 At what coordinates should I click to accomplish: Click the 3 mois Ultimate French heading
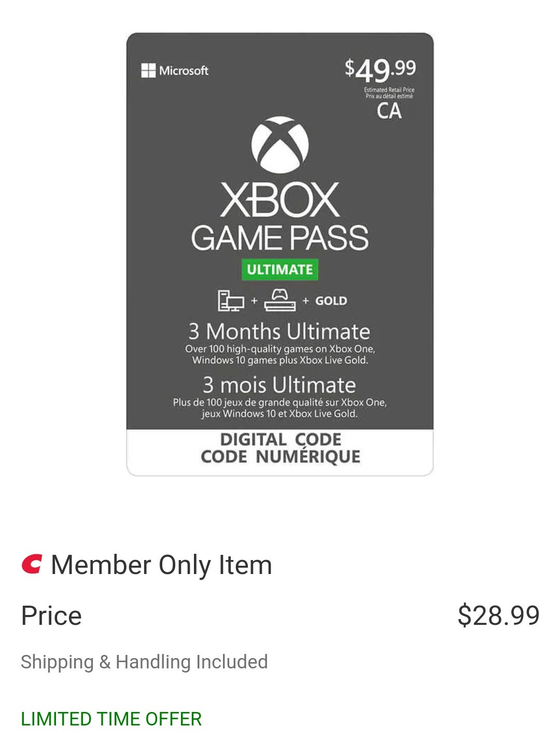tap(279, 385)
